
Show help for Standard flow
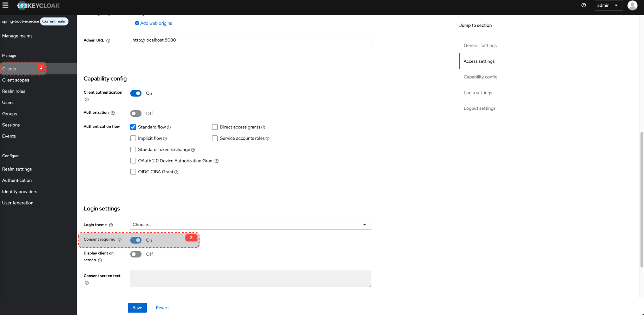(x=169, y=127)
